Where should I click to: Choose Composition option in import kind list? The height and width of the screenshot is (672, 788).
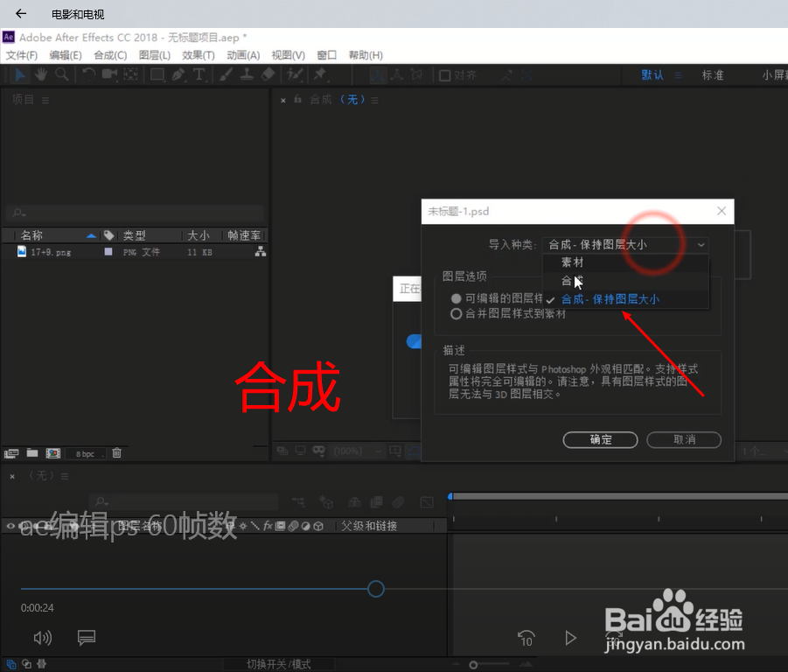[625, 281]
